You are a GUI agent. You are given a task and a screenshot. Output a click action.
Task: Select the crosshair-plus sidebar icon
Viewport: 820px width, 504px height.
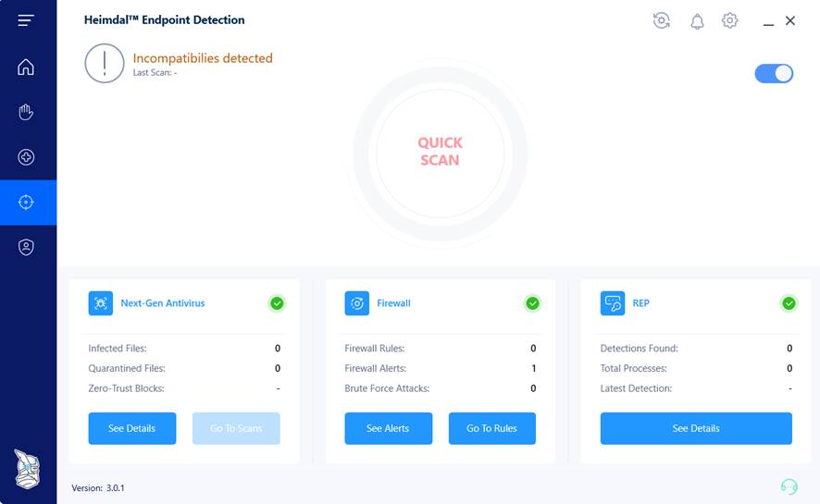[x=26, y=157]
